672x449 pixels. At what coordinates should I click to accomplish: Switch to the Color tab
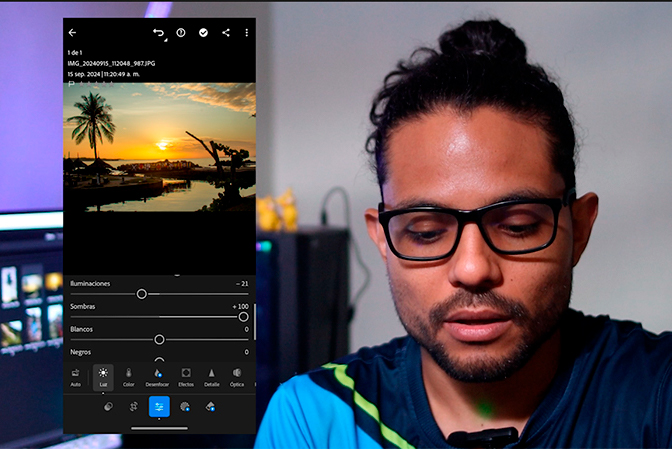pos(128,377)
